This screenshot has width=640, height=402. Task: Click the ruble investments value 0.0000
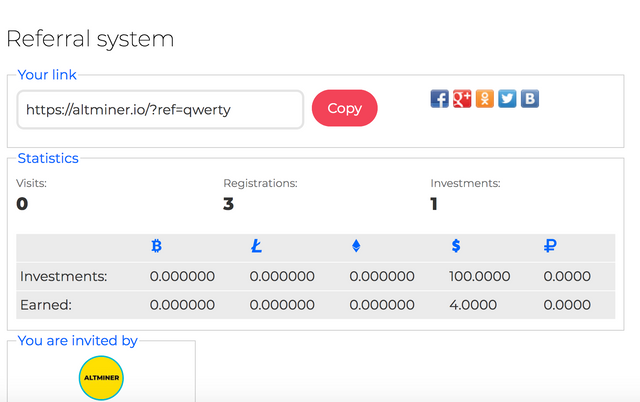(567, 276)
